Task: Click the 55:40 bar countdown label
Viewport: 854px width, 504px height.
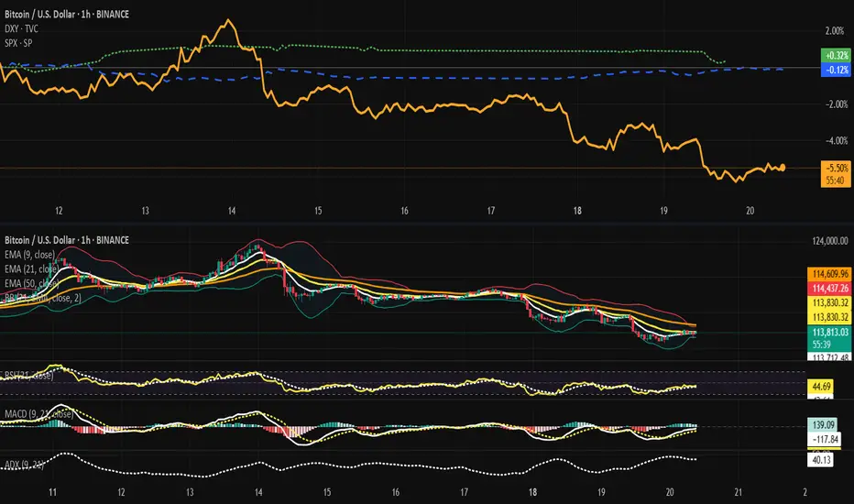Action: 836,181
